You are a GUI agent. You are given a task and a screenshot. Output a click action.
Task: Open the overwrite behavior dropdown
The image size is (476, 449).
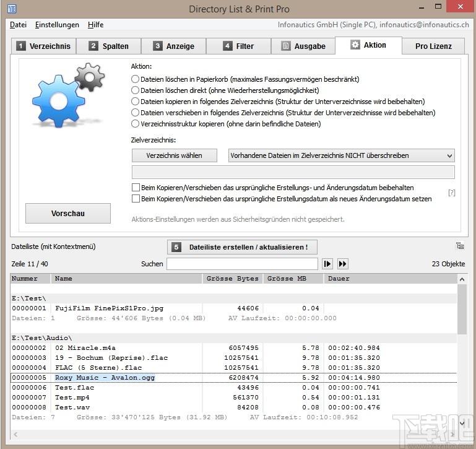tap(342, 155)
